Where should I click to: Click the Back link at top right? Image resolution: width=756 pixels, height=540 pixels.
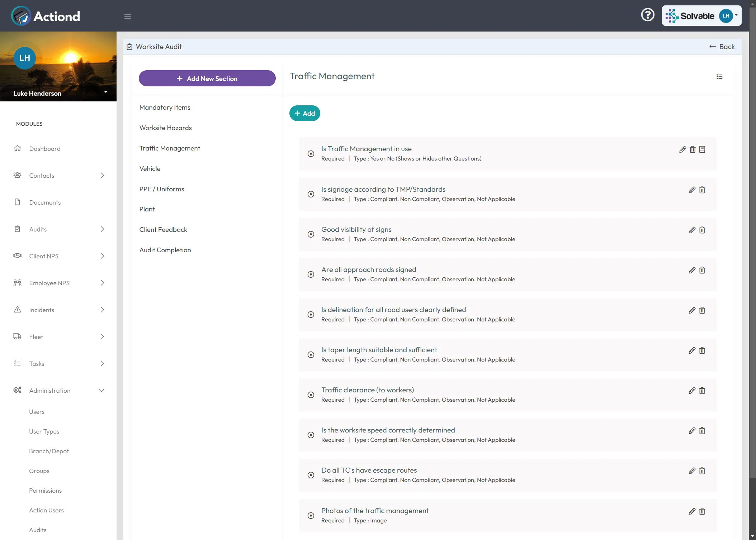(x=722, y=47)
